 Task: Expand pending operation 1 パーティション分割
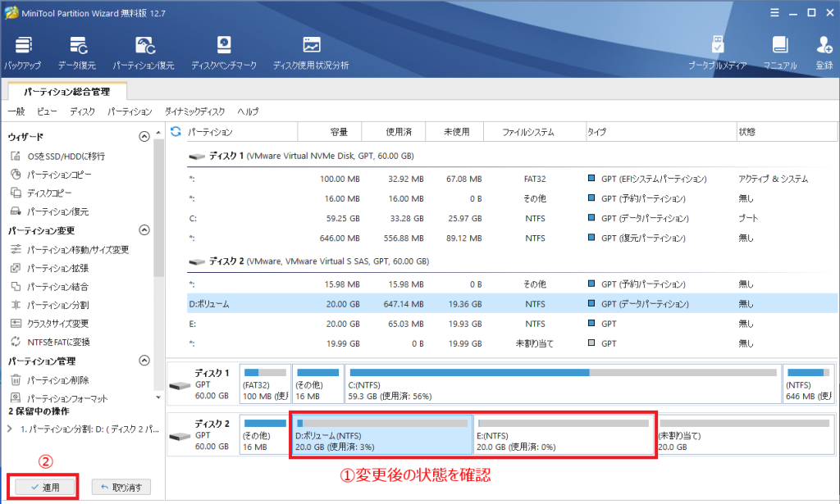10,429
